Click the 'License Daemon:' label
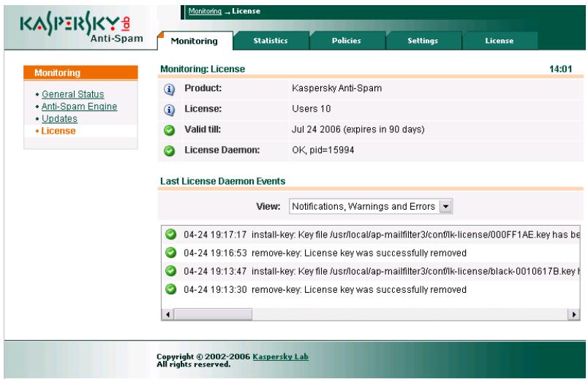 click(x=222, y=150)
